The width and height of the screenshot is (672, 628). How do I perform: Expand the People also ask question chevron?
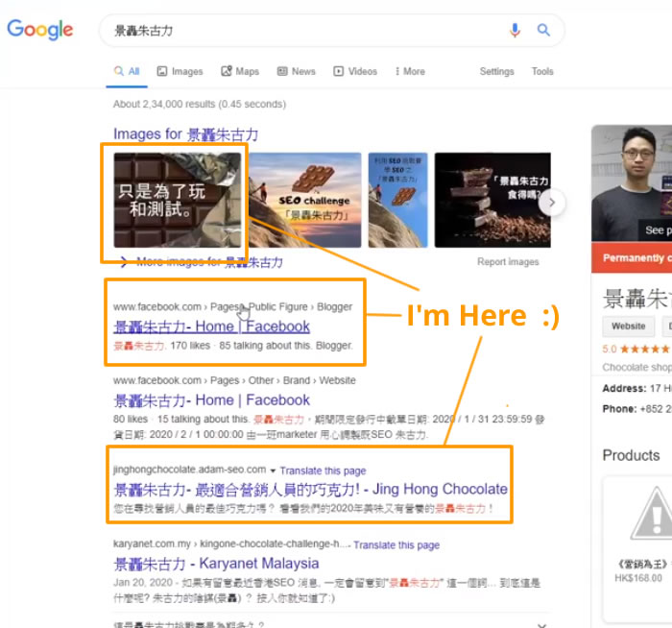click(541, 625)
